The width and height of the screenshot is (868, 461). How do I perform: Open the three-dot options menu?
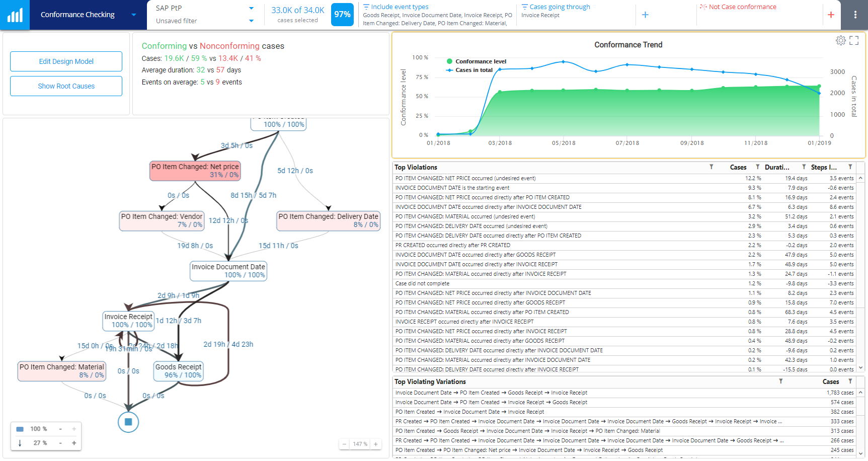[x=855, y=15]
